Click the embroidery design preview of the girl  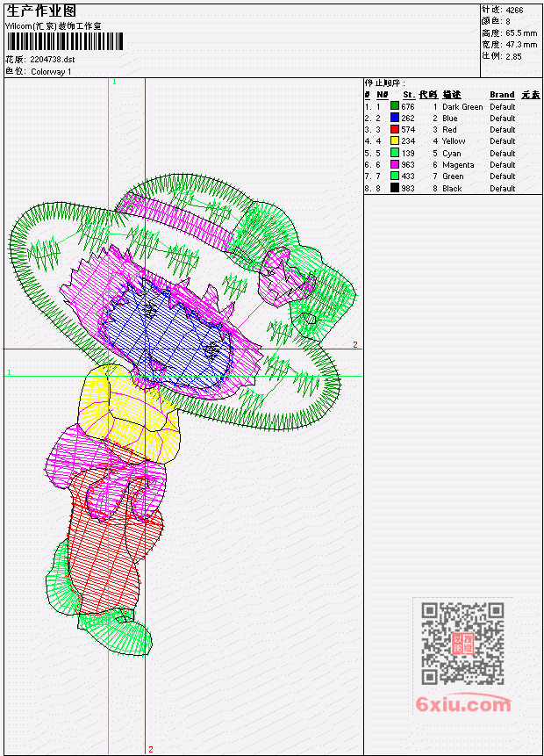click(x=183, y=414)
